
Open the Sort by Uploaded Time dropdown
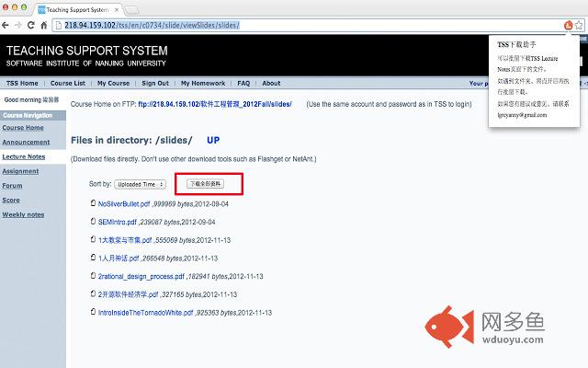[140, 184]
